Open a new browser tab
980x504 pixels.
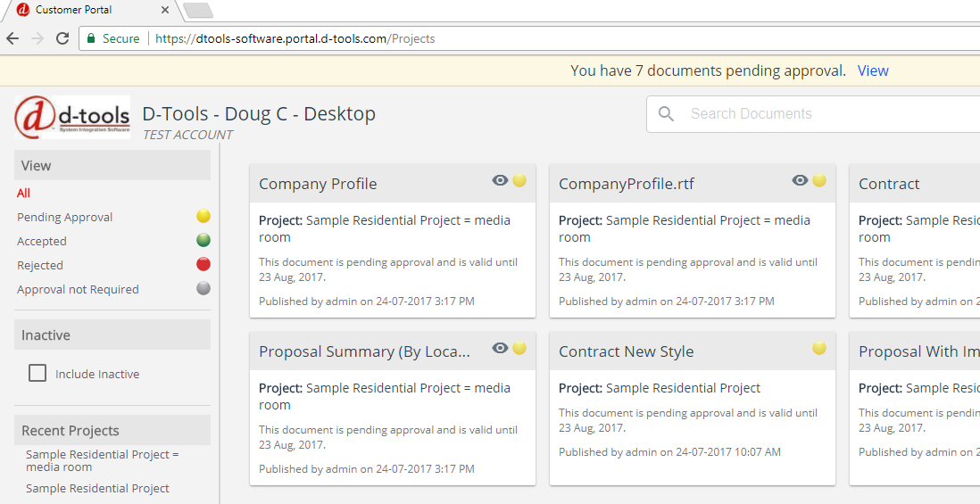(199, 10)
